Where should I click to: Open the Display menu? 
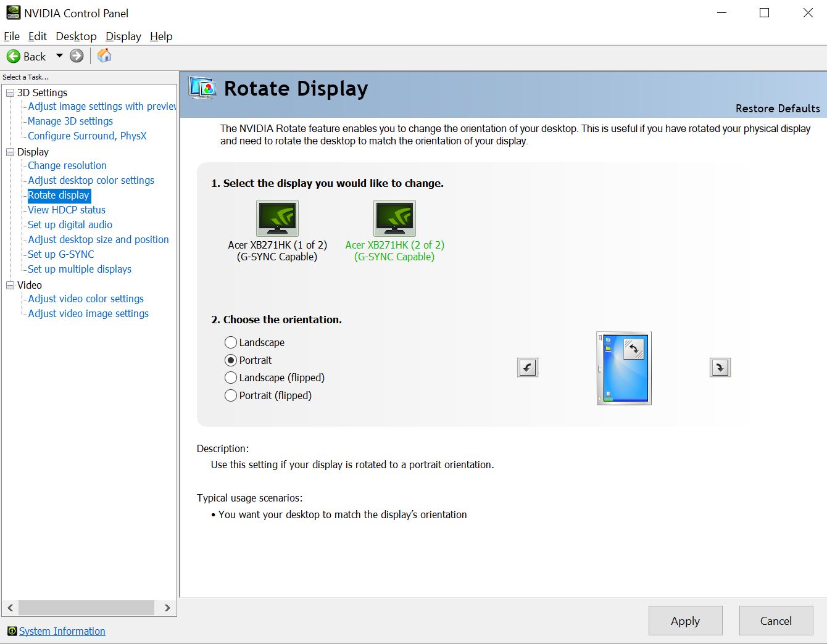(123, 36)
